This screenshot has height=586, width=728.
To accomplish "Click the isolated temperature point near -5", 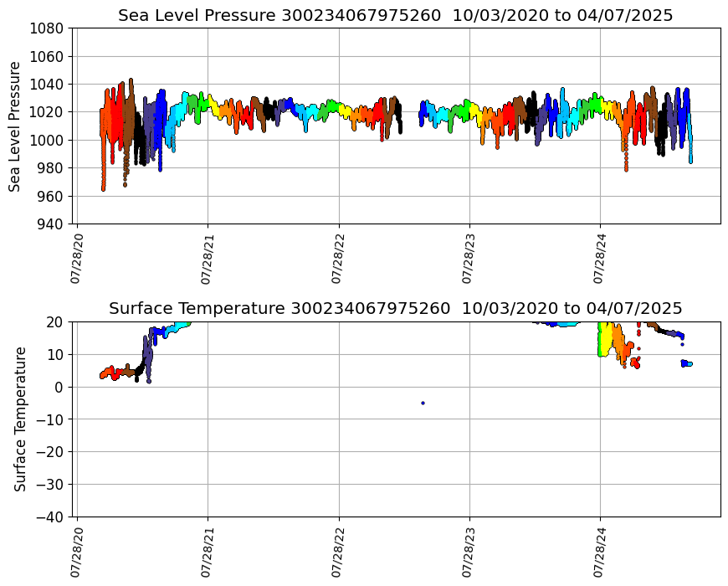I will [x=423, y=403].
